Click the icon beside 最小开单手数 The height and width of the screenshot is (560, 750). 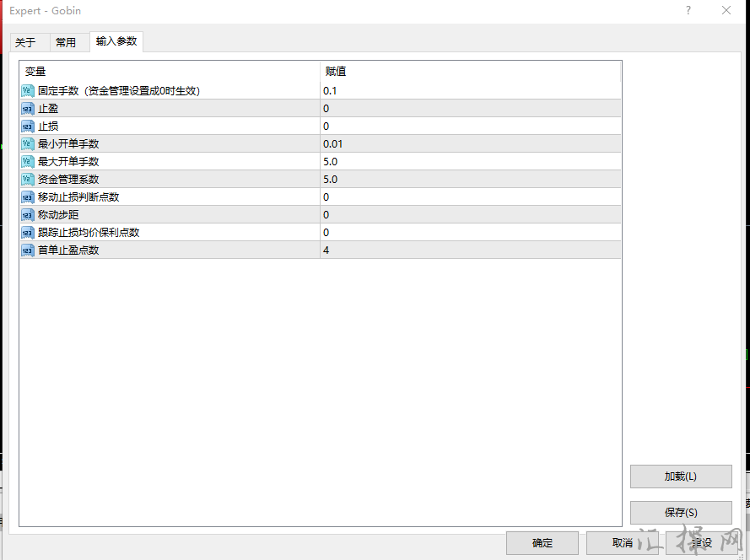point(27,144)
